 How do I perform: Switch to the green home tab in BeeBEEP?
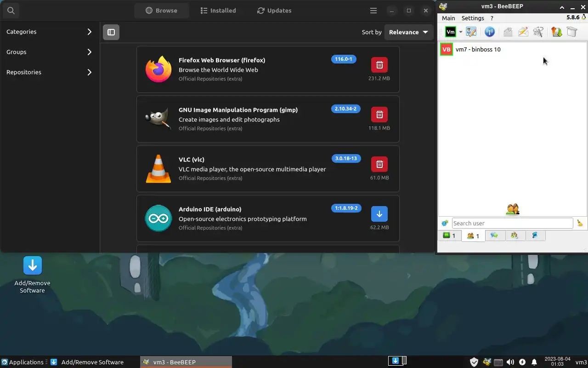click(449, 236)
